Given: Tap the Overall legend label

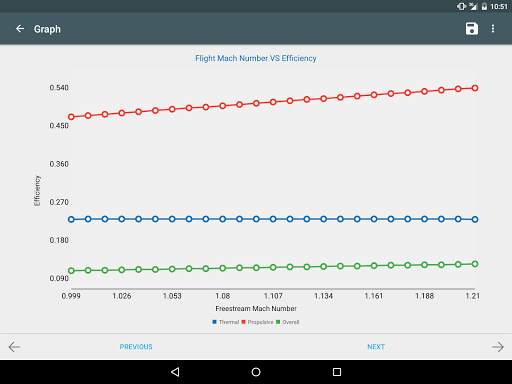Looking at the screenshot, I should [x=291, y=322].
